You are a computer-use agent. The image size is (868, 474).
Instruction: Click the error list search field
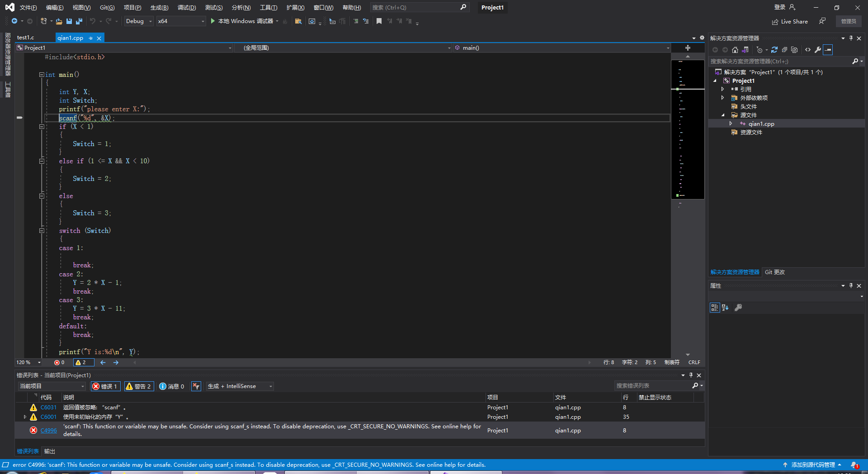click(653, 386)
